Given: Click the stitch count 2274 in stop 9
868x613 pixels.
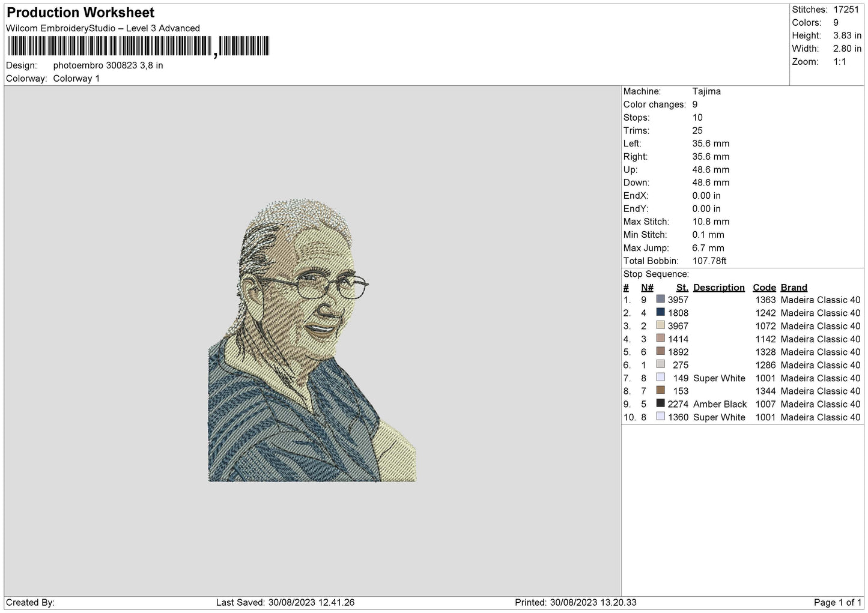Looking at the screenshot, I should (x=678, y=404).
